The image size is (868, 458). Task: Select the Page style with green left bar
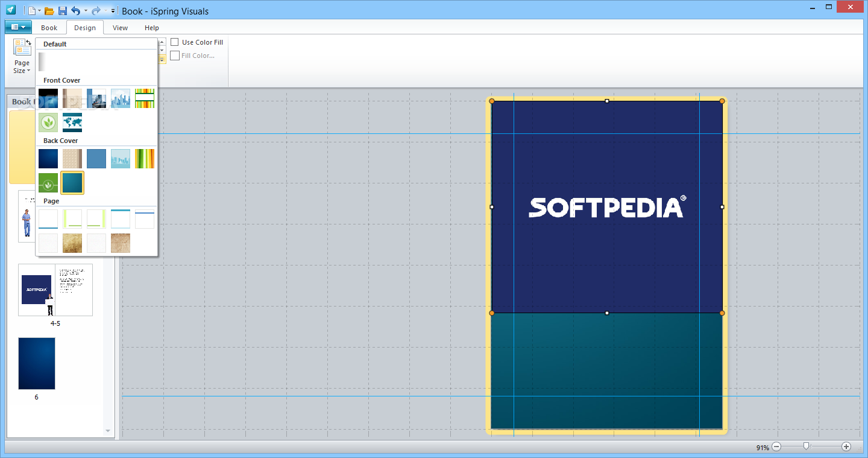click(72, 219)
